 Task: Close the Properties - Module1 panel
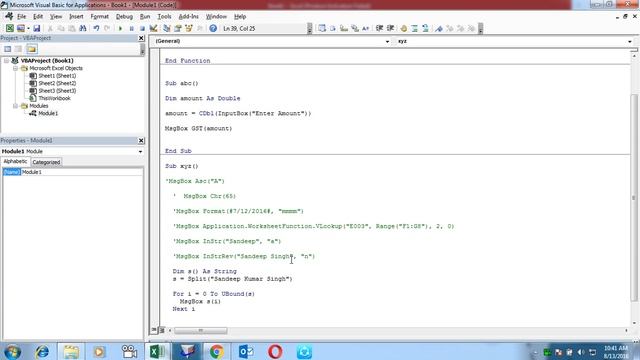(x=141, y=140)
